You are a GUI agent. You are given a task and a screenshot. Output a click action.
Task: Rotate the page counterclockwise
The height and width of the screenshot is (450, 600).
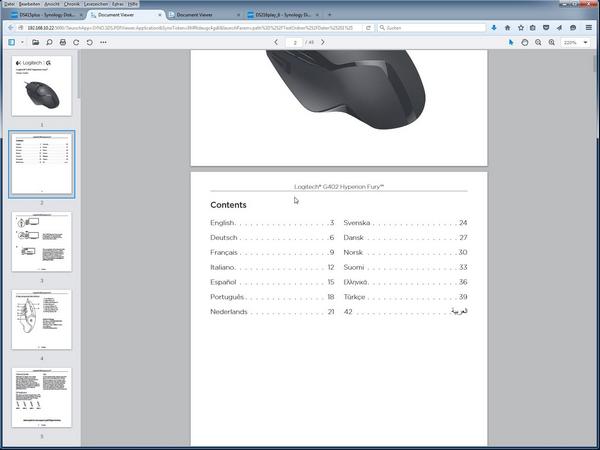coord(90,42)
